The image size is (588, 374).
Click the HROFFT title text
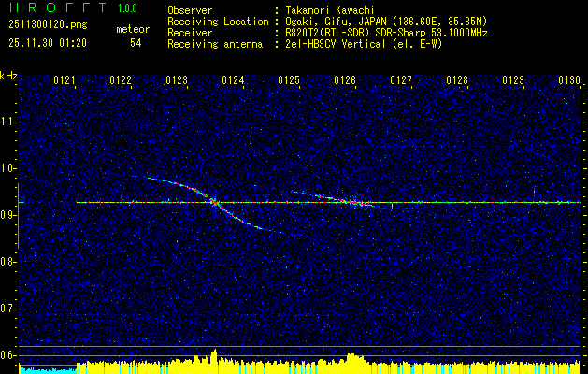click(x=58, y=7)
